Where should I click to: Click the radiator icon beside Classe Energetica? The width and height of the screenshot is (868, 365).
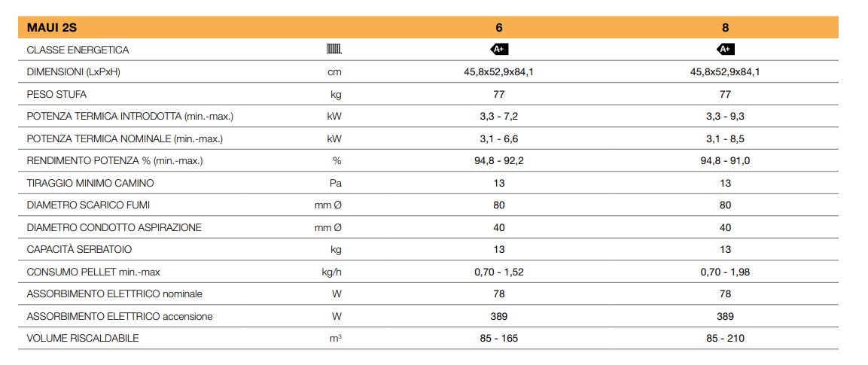click(x=333, y=50)
